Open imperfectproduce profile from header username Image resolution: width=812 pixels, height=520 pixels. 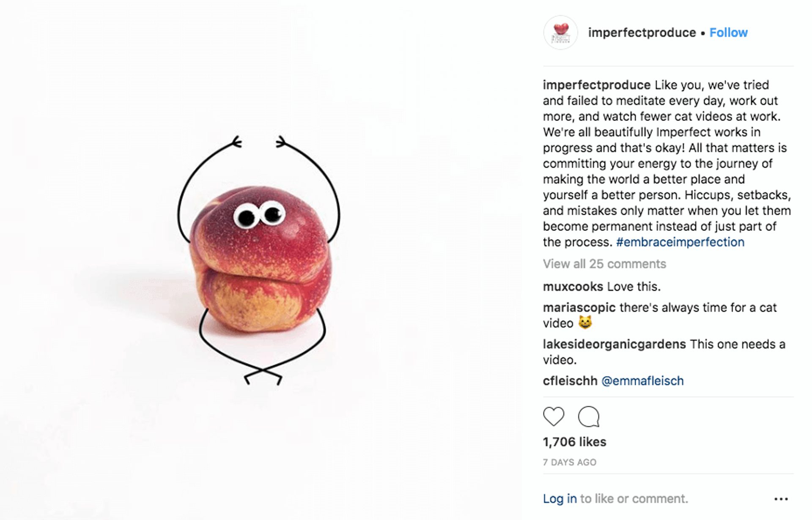[642, 33]
